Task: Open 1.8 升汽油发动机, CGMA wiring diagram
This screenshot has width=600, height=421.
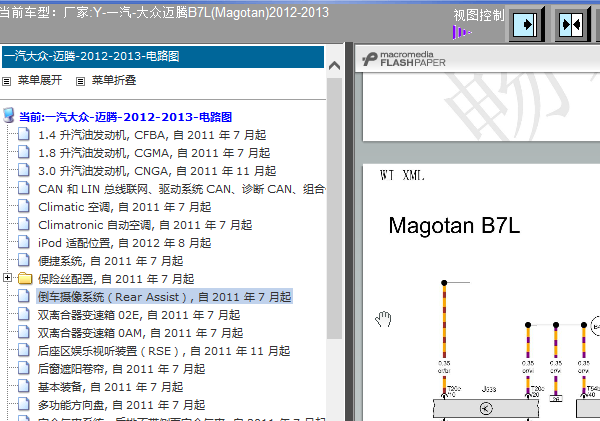Action: 154,153
